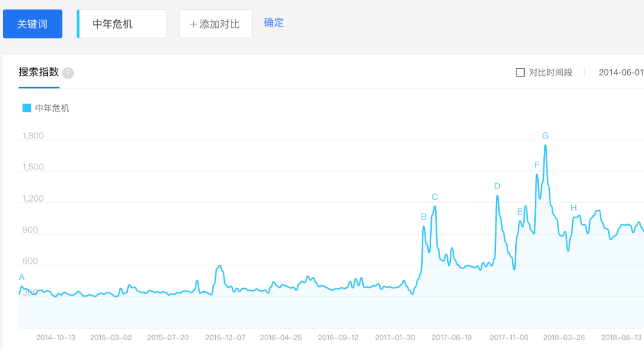
Task: Click the 2015-12-07 x-axis date
Action: [225, 338]
